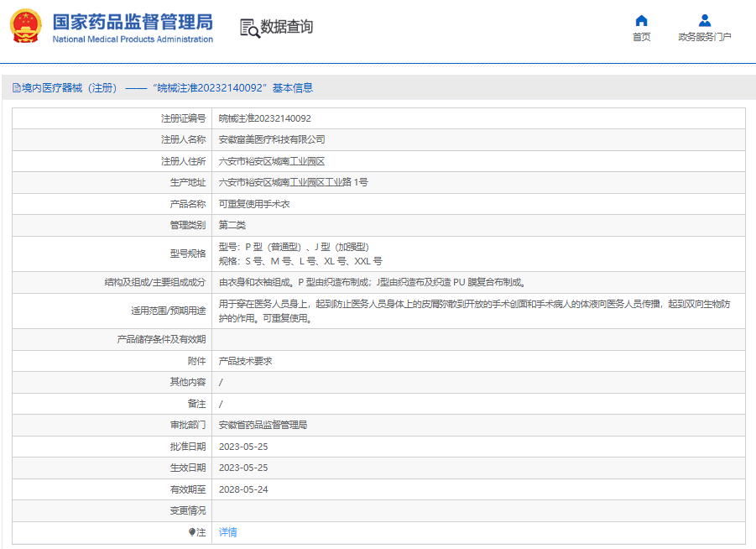Select product name 可重复使用手术衣
The width and height of the screenshot is (756, 549).
254,204
